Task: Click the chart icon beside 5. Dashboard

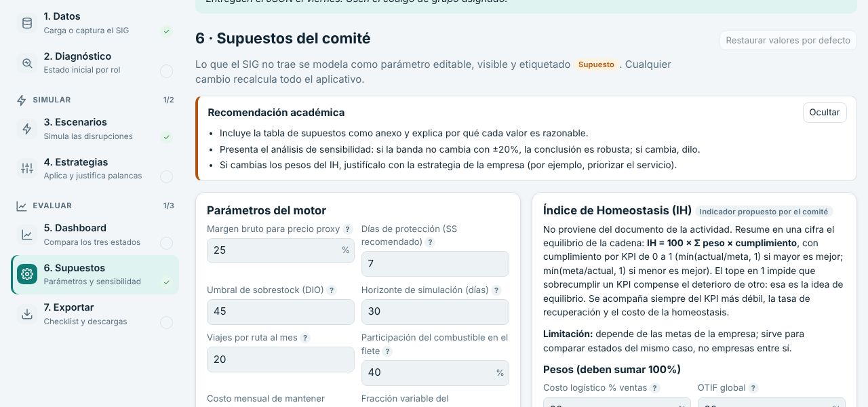Action: click(x=27, y=235)
